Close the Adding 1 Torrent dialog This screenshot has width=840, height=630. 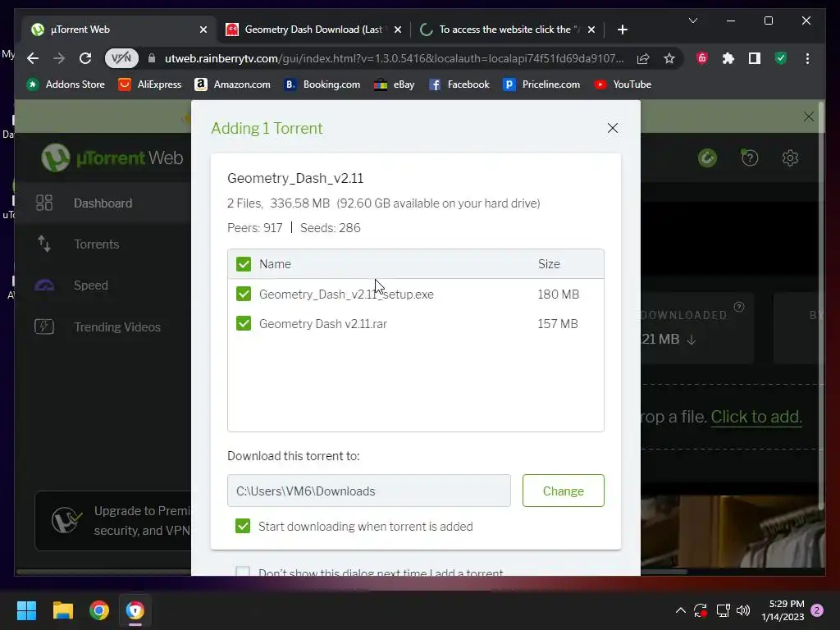(x=612, y=128)
